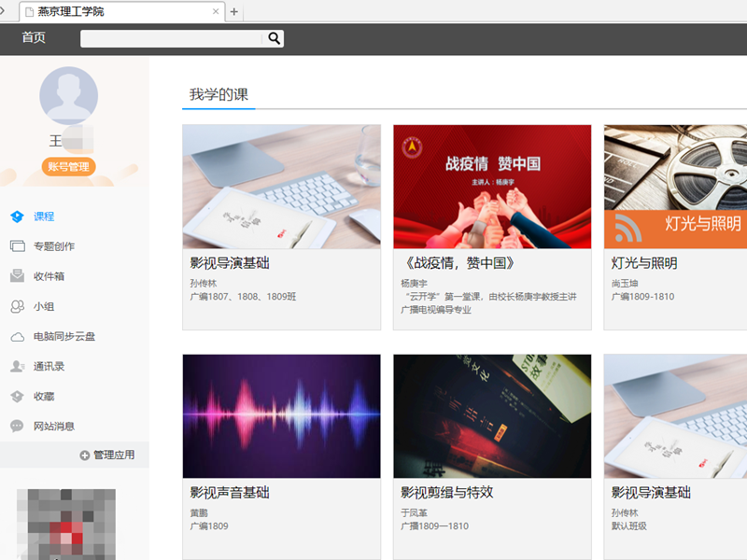Click into the top search input field
Viewport: 747px width, 560px height.
click(x=173, y=38)
